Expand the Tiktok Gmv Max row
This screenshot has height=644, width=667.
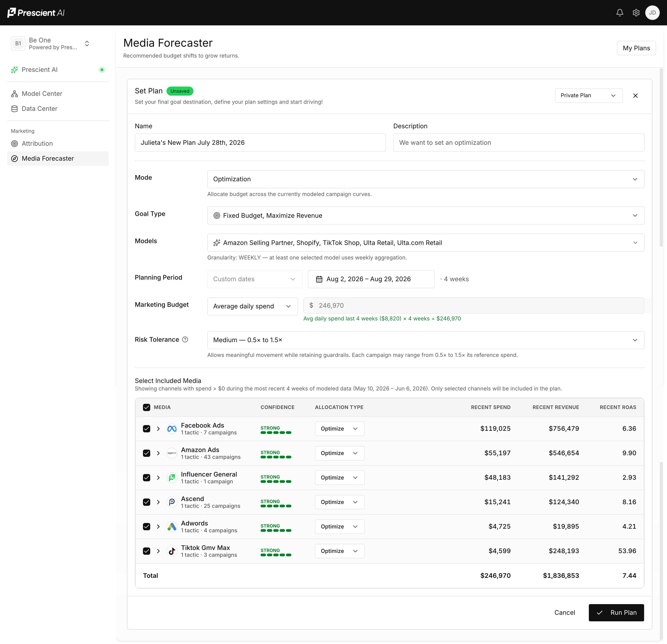[x=158, y=551]
